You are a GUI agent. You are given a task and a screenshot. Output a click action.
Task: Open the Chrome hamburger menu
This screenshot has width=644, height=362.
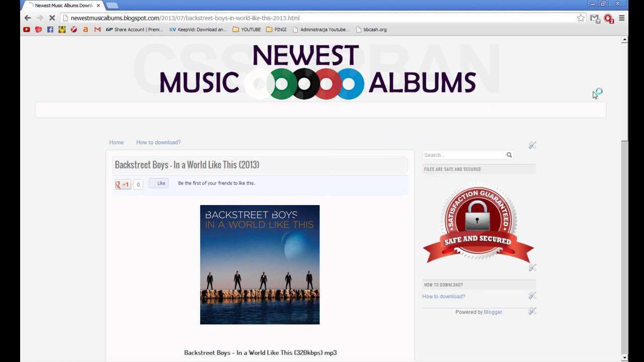coord(622,18)
